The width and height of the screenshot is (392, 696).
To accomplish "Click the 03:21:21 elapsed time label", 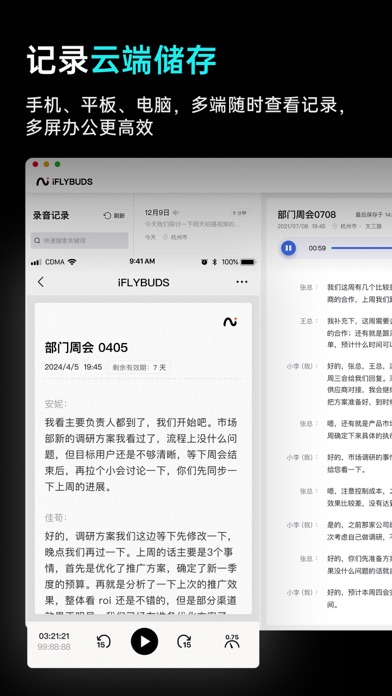I will (x=54, y=636).
